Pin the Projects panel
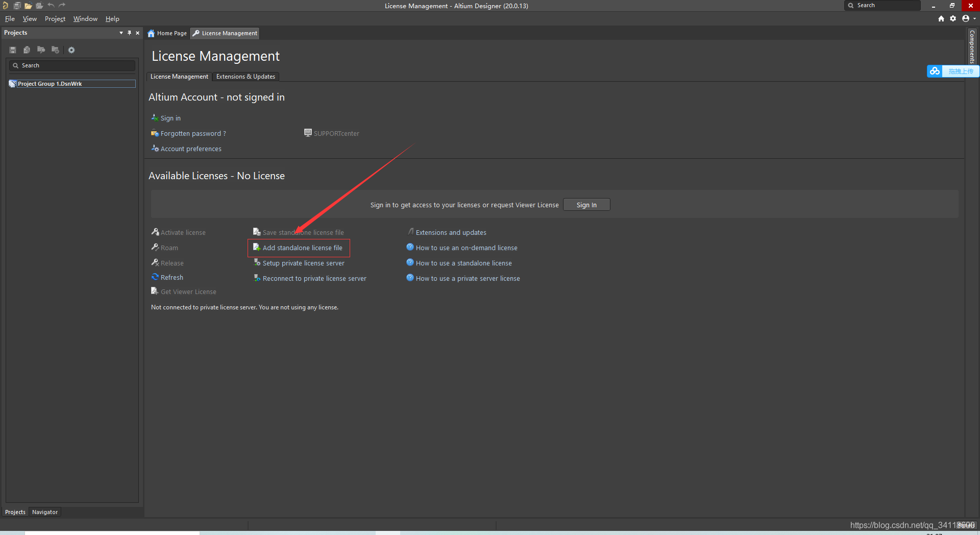 tap(129, 33)
